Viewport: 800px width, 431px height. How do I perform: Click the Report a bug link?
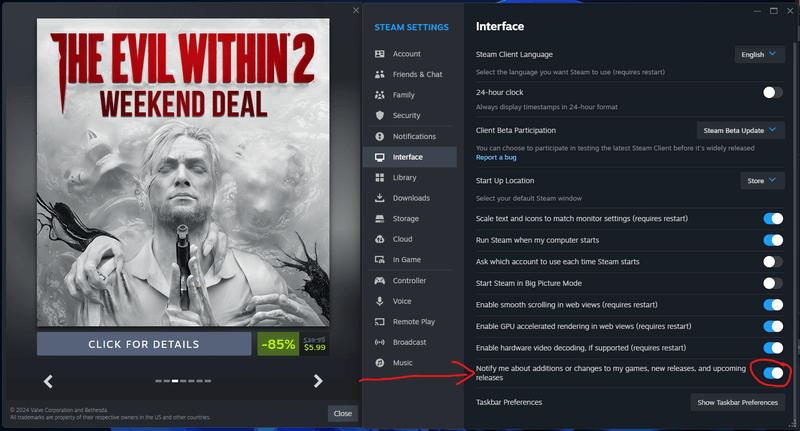click(496, 158)
